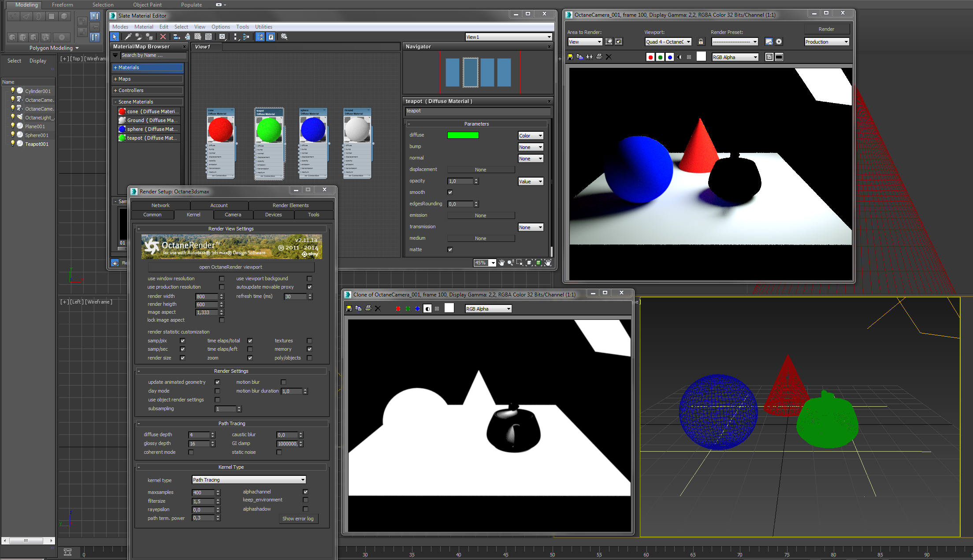This screenshot has height=560, width=973.
Task: Click print image icon in Clone window
Action: click(x=368, y=308)
